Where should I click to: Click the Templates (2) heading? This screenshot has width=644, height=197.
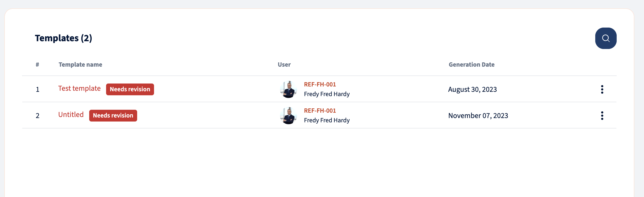point(63,38)
